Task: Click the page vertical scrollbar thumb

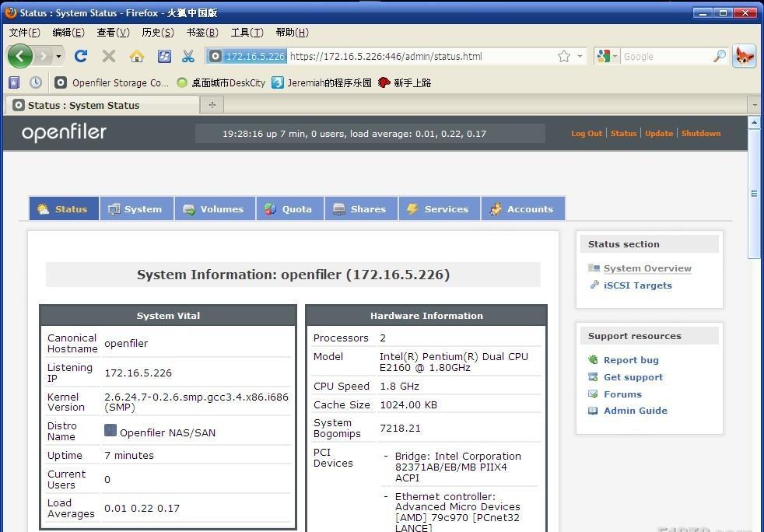Action: pos(754,194)
